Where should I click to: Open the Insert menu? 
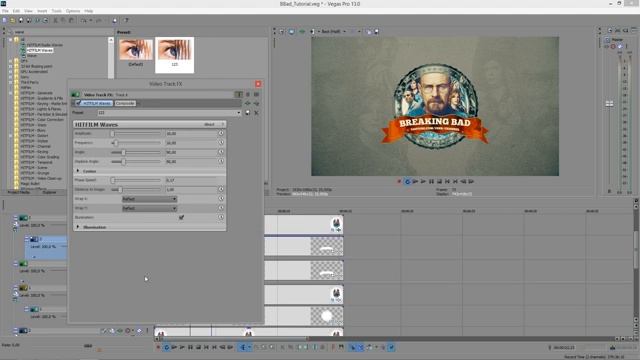(42, 11)
